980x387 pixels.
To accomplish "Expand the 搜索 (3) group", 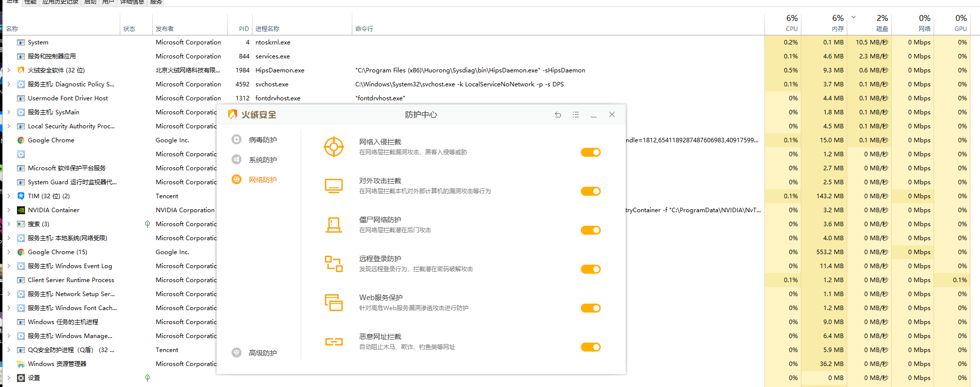I will click(9, 224).
